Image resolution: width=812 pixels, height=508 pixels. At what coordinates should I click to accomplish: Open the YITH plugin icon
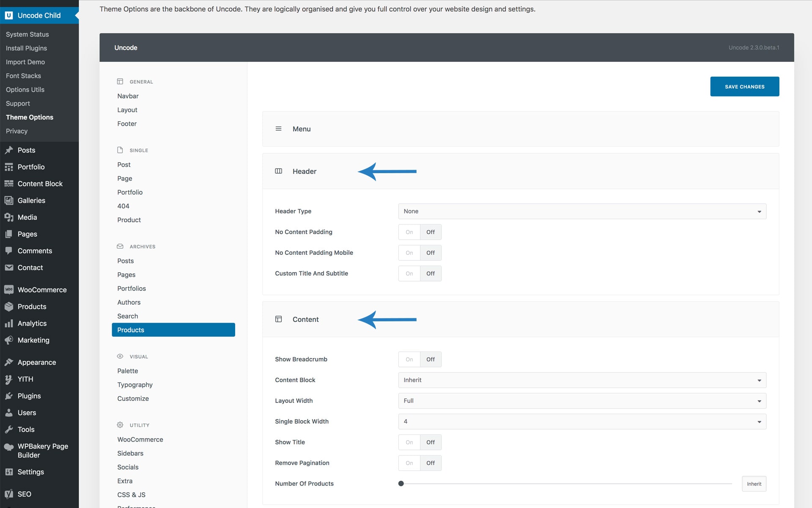[8, 379]
